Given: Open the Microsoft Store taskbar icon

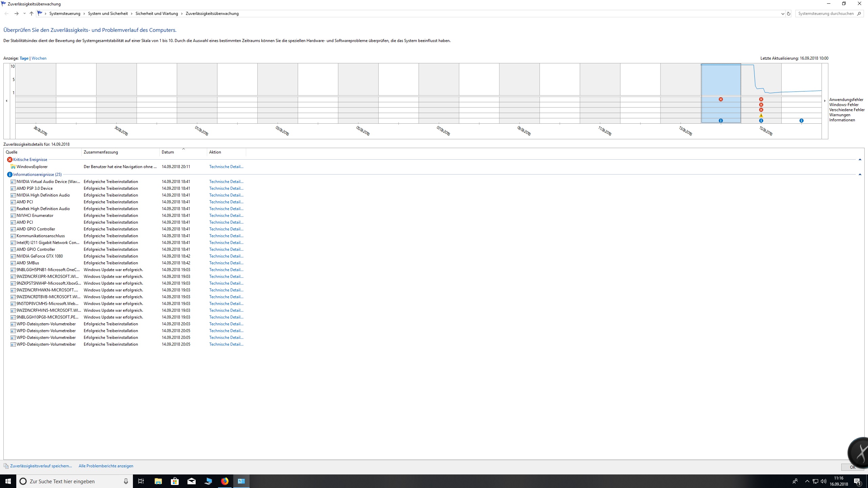Looking at the screenshot, I should click(x=175, y=481).
